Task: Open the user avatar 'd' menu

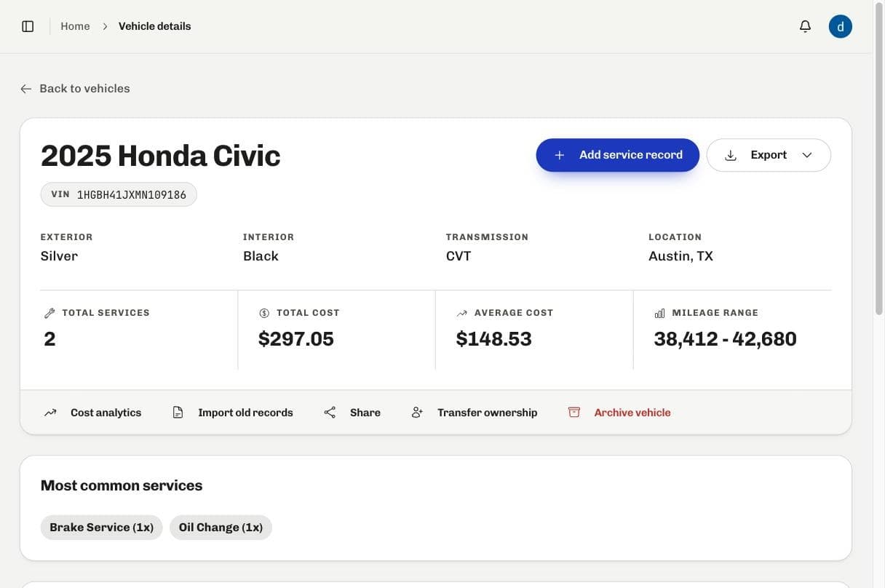Action: (x=841, y=26)
